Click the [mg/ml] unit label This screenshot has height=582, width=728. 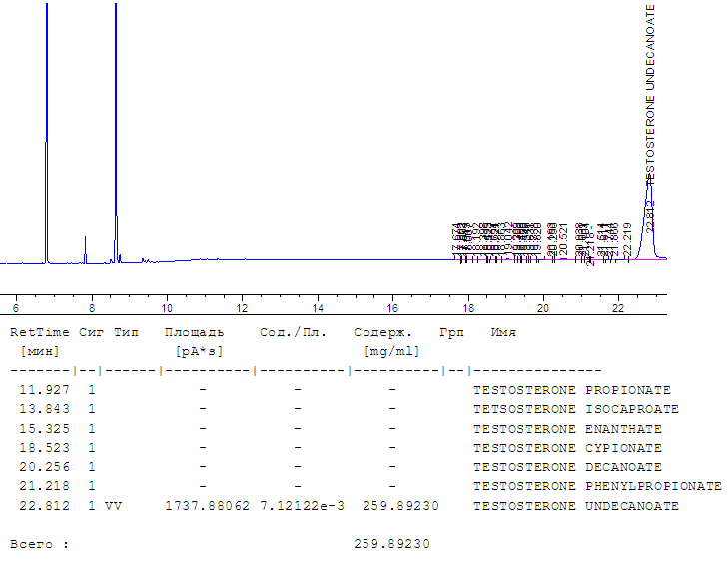391,351
